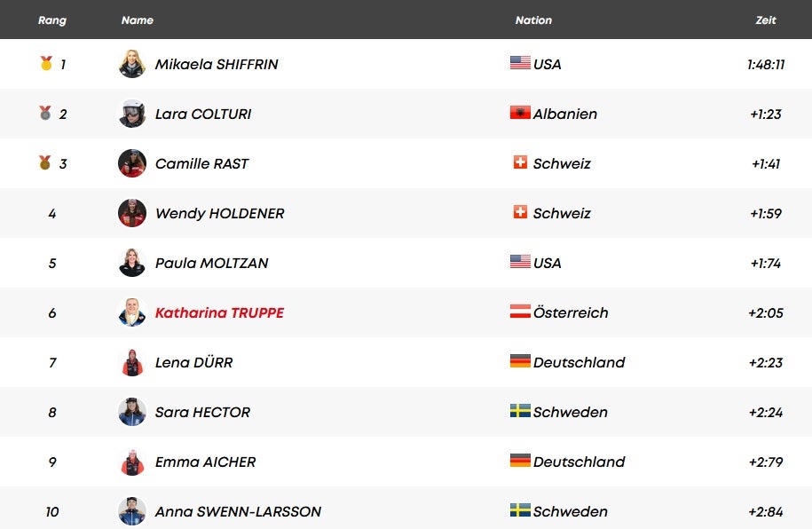Click the bronze medal icon at rank 3
812x529 pixels.
[45, 163]
